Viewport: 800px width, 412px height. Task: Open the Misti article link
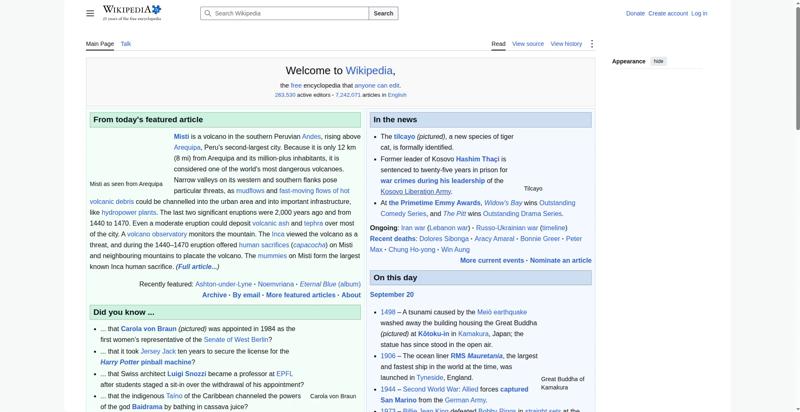click(181, 137)
